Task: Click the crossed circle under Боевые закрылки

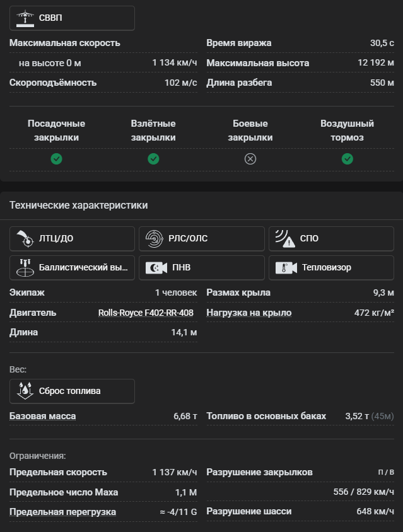Action: (x=250, y=159)
